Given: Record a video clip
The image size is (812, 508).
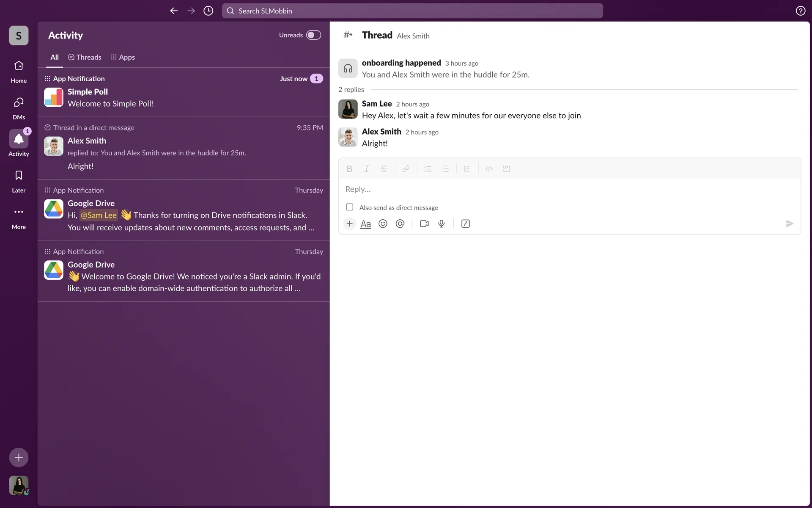Looking at the screenshot, I should click(424, 224).
